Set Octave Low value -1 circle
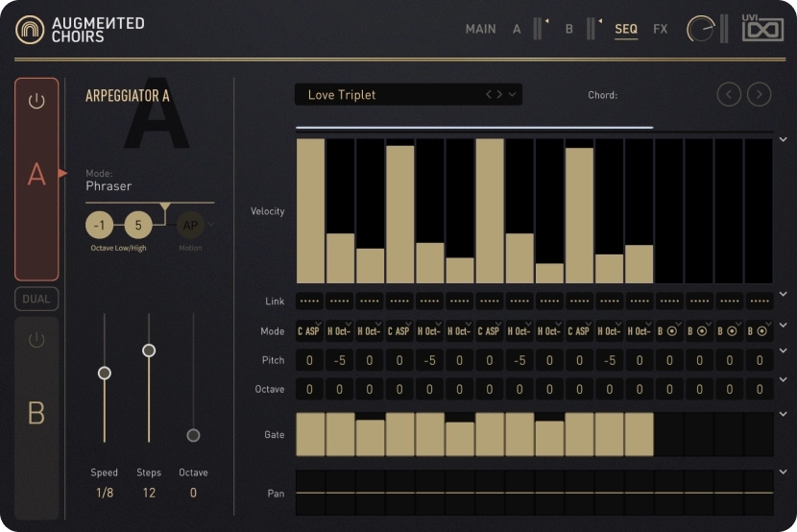This screenshot has width=797, height=532. 99,226
